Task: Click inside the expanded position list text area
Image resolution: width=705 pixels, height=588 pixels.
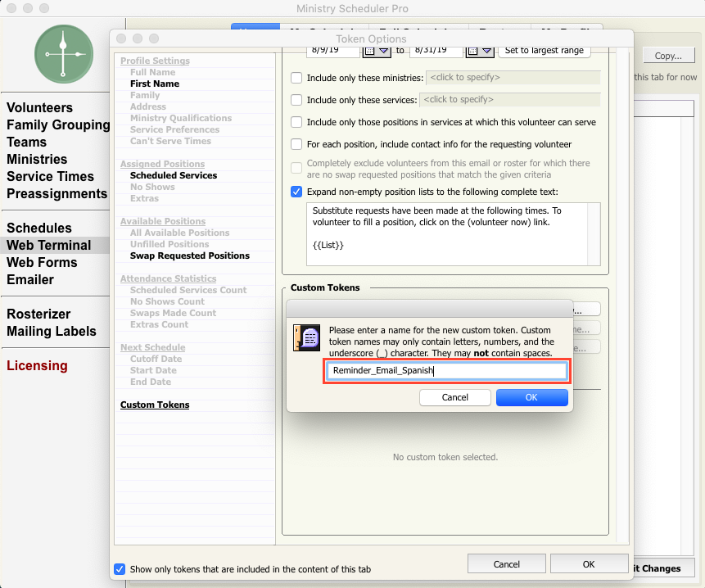Action: 447,233
